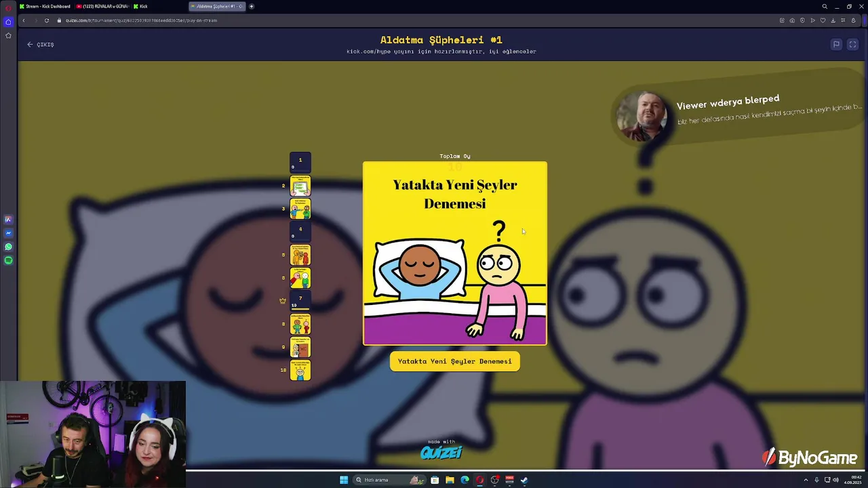Screen dimensions: 868x488
Task: Click the browser reload button
Action: click(46, 20)
